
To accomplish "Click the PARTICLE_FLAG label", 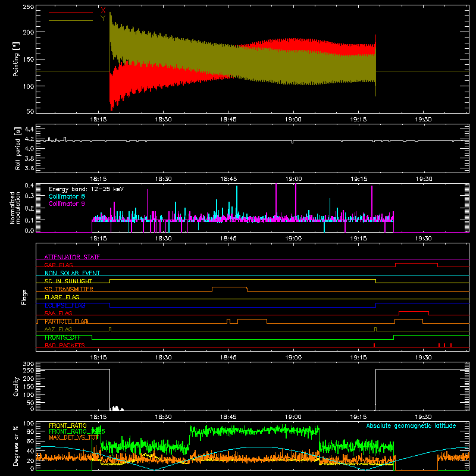I will point(67,321).
